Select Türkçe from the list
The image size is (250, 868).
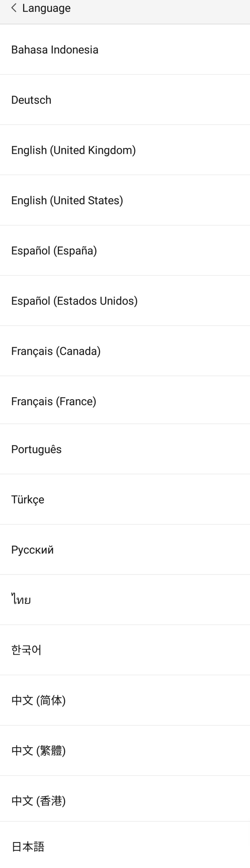tap(27, 500)
